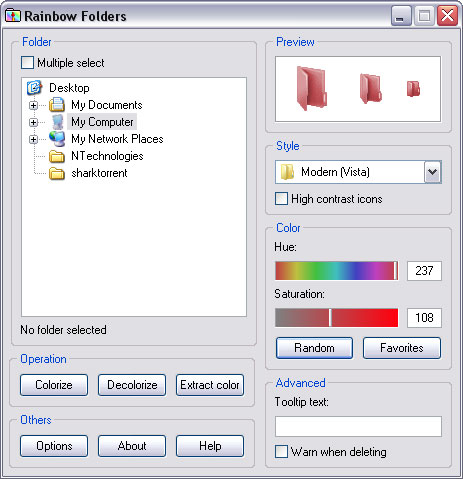Click the My Network Places globe icon

tap(57, 139)
